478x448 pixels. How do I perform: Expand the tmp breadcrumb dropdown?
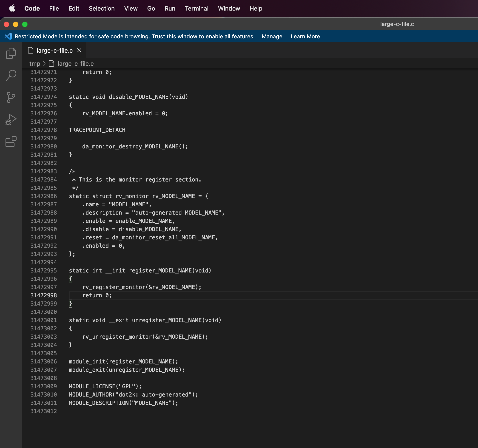coord(35,63)
